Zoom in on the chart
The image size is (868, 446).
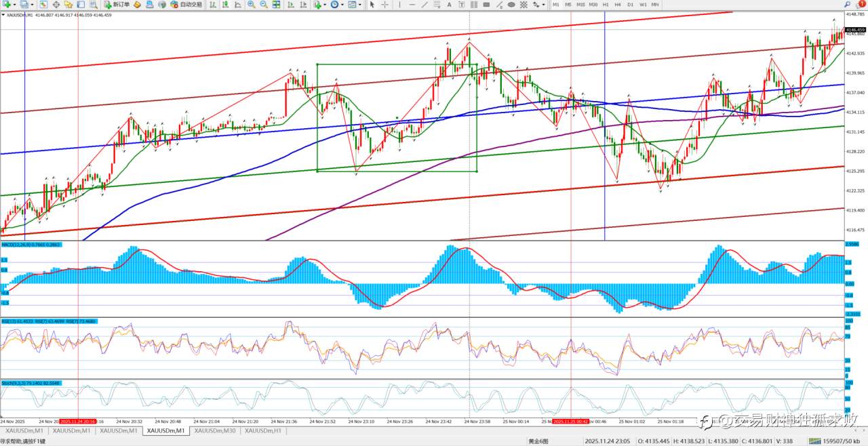pyautogui.click(x=251, y=4)
